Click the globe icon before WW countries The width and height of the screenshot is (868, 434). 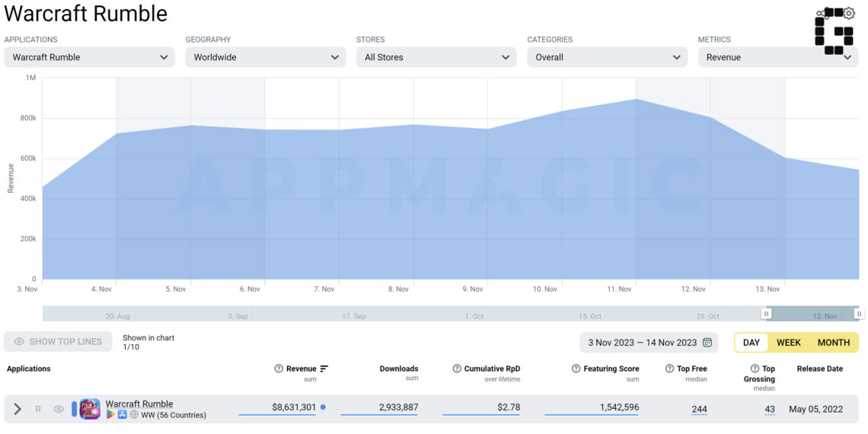click(134, 415)
